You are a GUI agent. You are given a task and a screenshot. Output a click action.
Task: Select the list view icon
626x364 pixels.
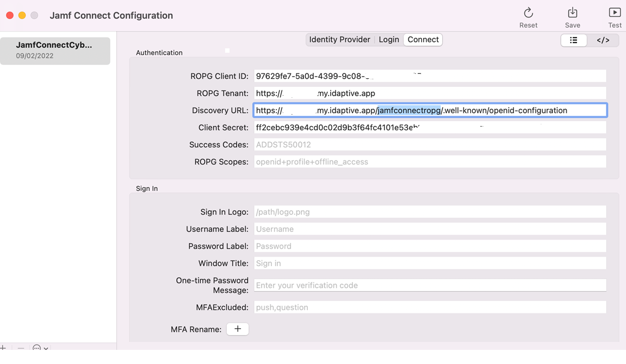coord(574,40)
